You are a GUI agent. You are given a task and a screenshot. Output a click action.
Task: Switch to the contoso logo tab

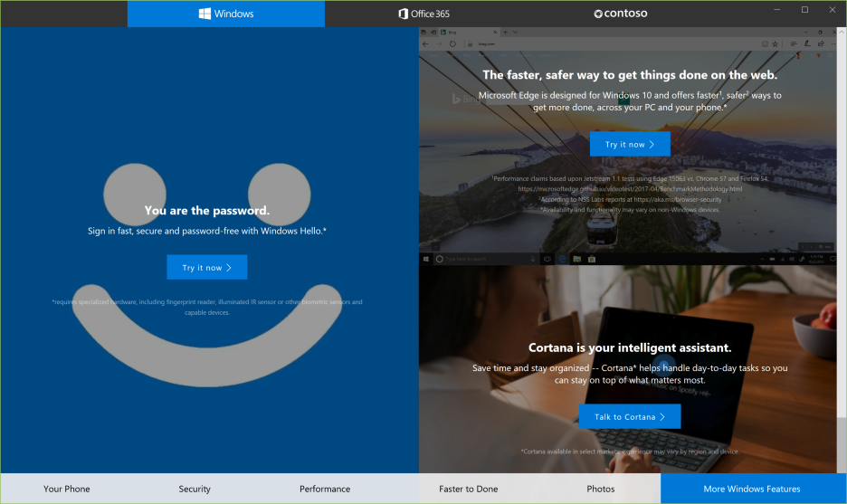pos(620,14)
